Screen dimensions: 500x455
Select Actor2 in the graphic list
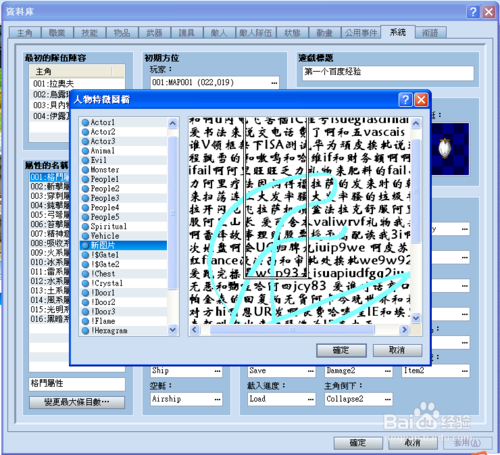(123, 132)
